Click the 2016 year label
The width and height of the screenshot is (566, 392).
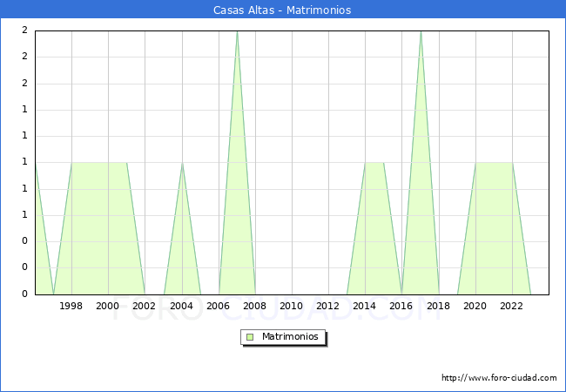click(x=401, y=306)
